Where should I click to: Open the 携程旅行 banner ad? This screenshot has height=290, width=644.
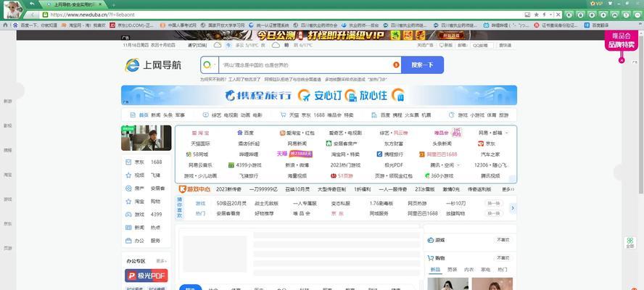(x=318, y=95)
